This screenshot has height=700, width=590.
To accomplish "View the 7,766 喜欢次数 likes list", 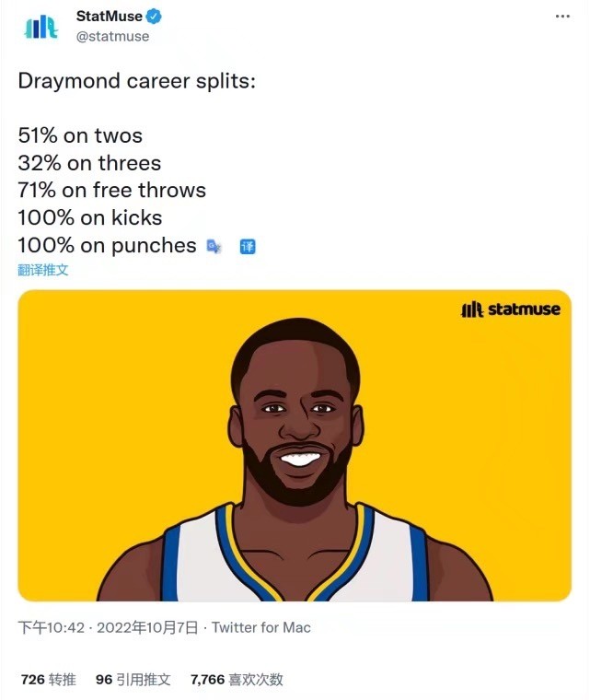I will (x=237, y=680).
